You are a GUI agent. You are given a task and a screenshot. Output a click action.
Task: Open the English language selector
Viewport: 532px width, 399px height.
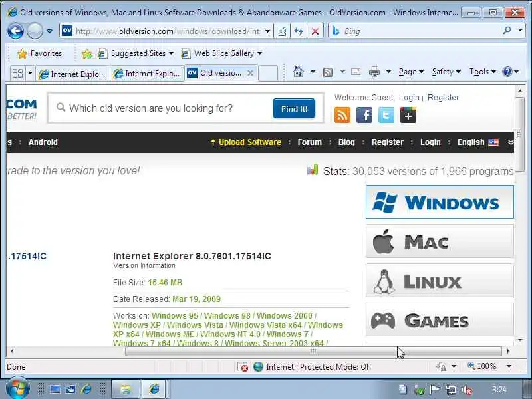click(x=477, y=142)
